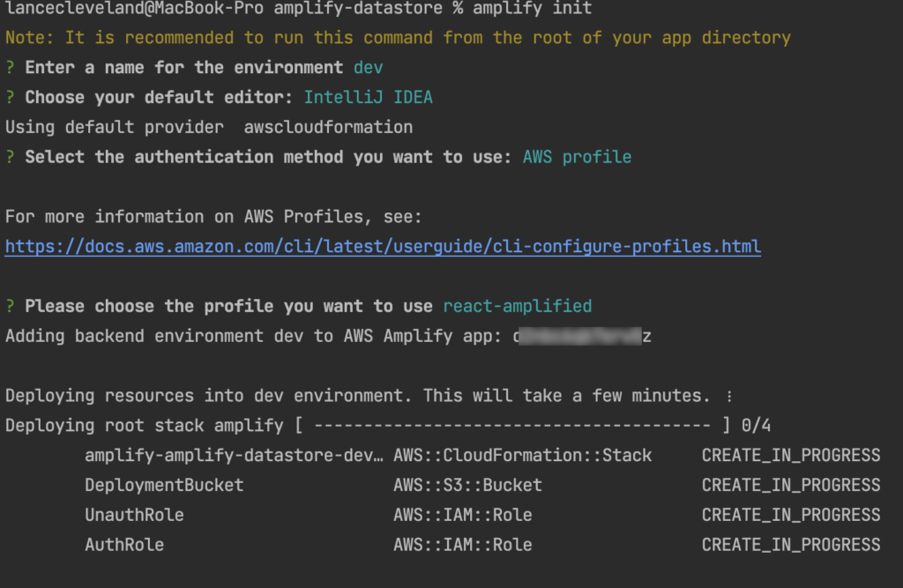This screenshot has height=588, width=903.
Task: Click the 'awscloudformation' provider name
Action: click(x=328, y=127)
